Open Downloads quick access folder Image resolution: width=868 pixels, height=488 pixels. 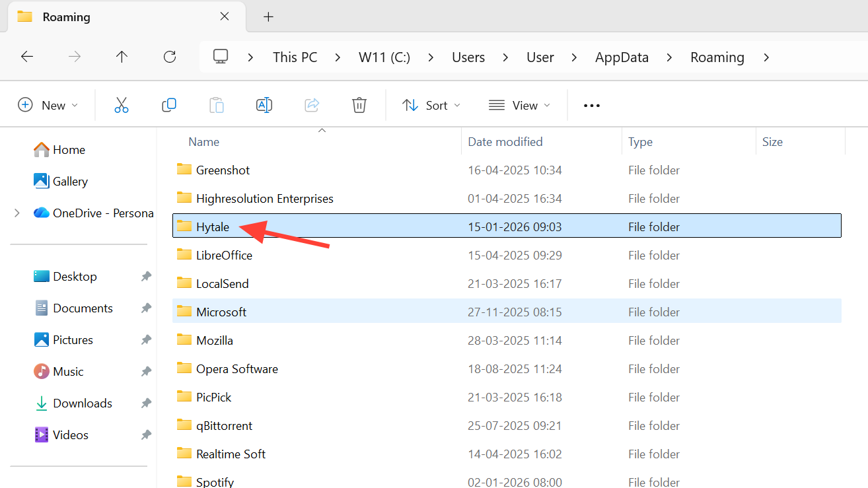pyautogui.click(x=73, y=403)
